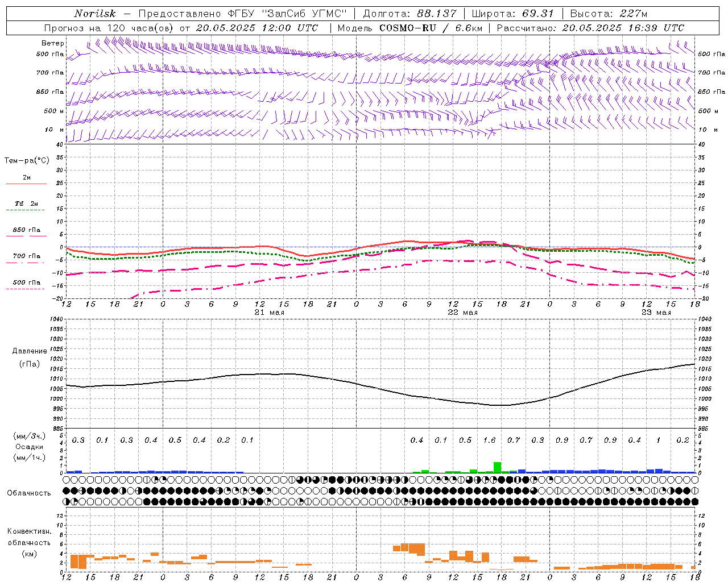This screenshot has height=582, width=728.
Task: Click the "(мм/3ч.)" precipitation unit label
Action: click(x=28, y=436)
